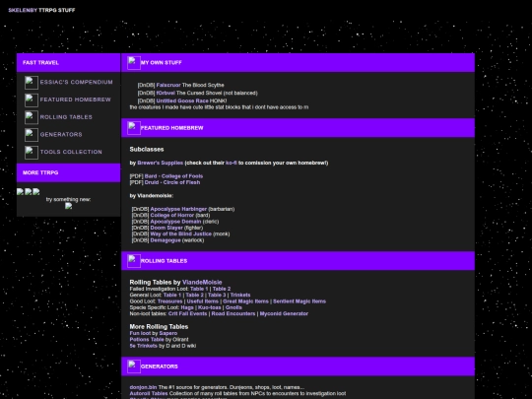
Task: Open Way of the Blind Justice link
Action: (x=181, y=233)
